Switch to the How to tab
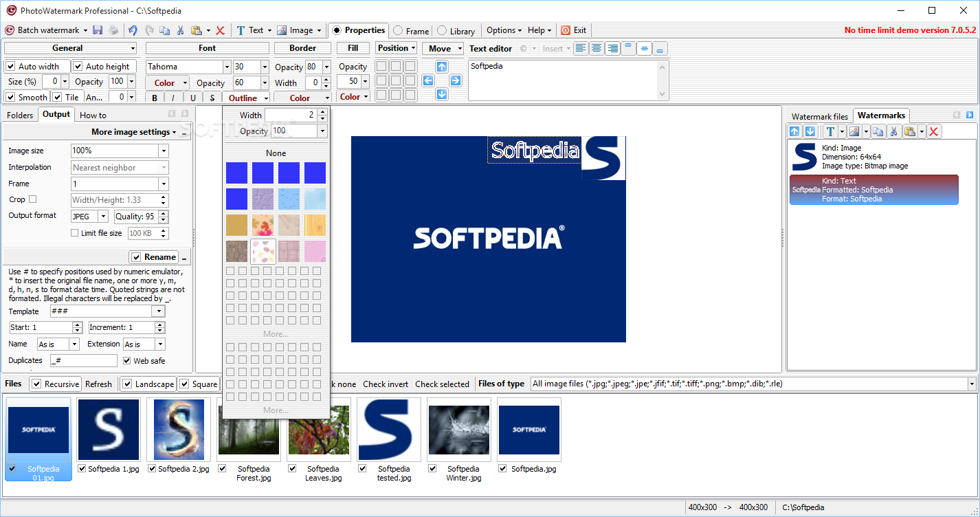 coord(93,115)
